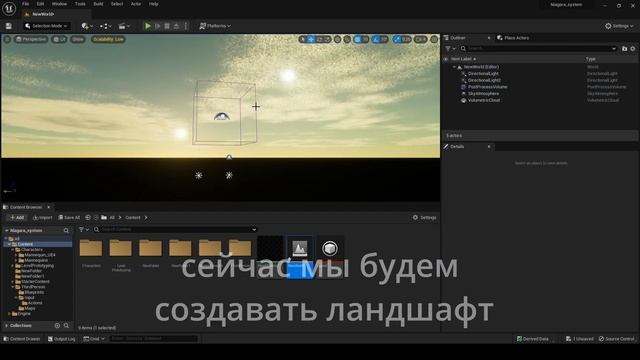Select DirectionalLight2 in the Outliner
Screen dimensions: 640x360
[x=484, y=80]
